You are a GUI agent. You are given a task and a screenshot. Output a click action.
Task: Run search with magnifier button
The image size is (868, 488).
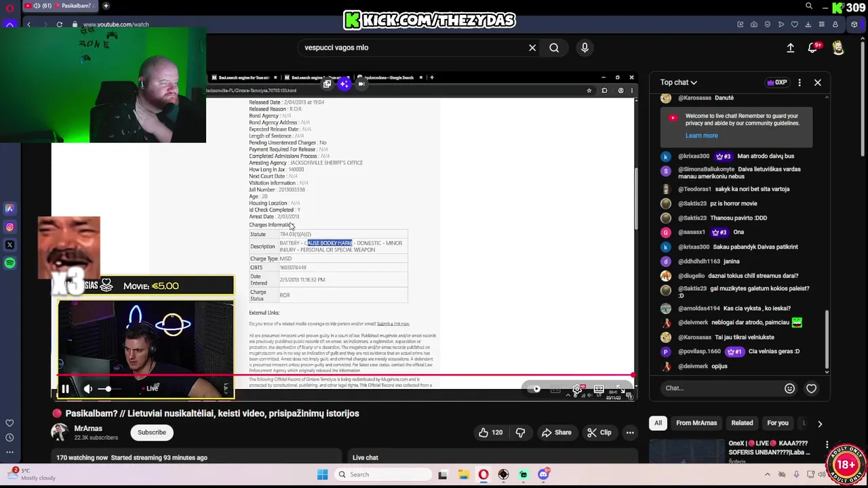[554, 47]
